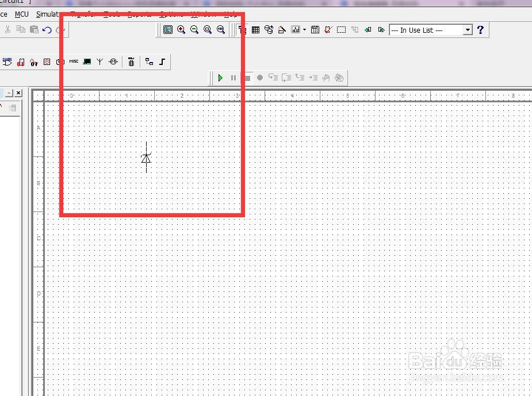The image size is (532, 396).
Task: Open the Grapher window
Action: (296, 29)
